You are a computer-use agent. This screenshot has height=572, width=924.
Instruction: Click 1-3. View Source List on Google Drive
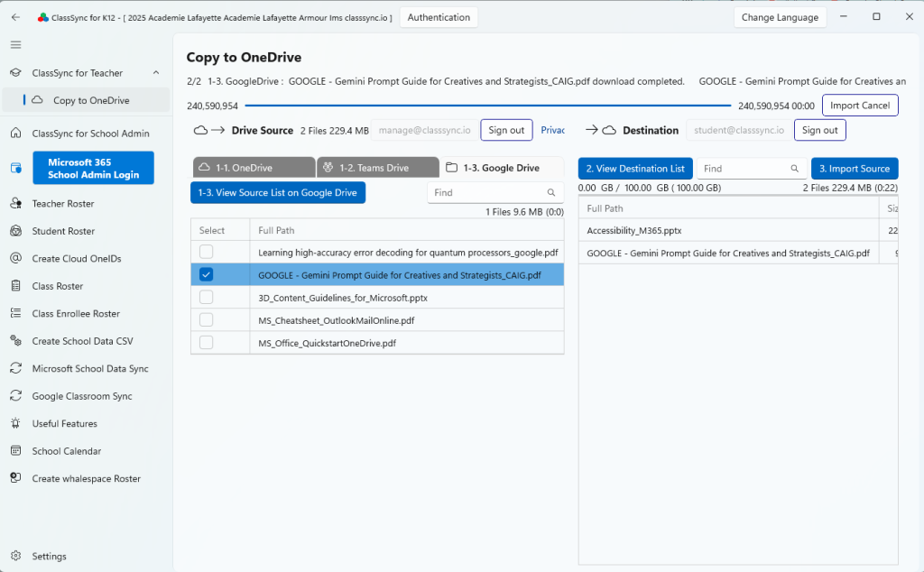[278, 193]
